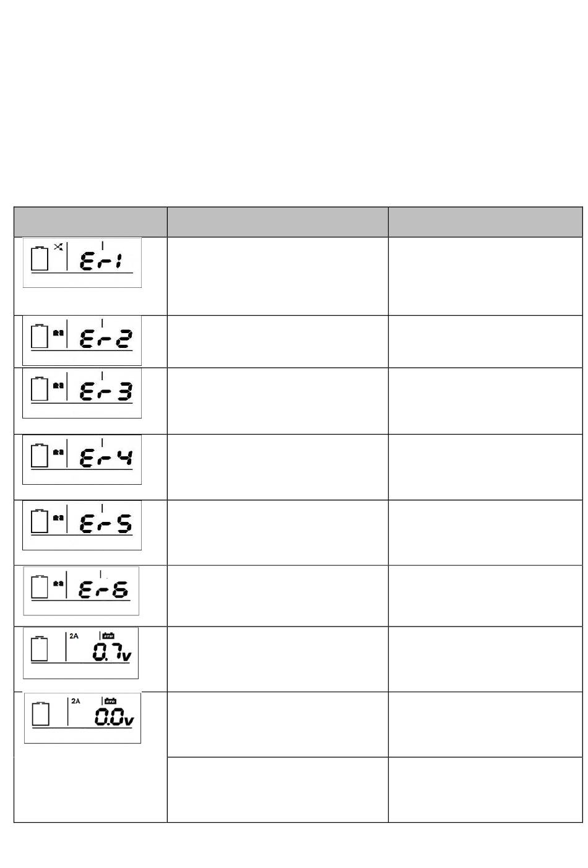Viewport: 588px width, 868px height.
Task: Click the 2A label in the 0.0v display
Action: [76, 701]
